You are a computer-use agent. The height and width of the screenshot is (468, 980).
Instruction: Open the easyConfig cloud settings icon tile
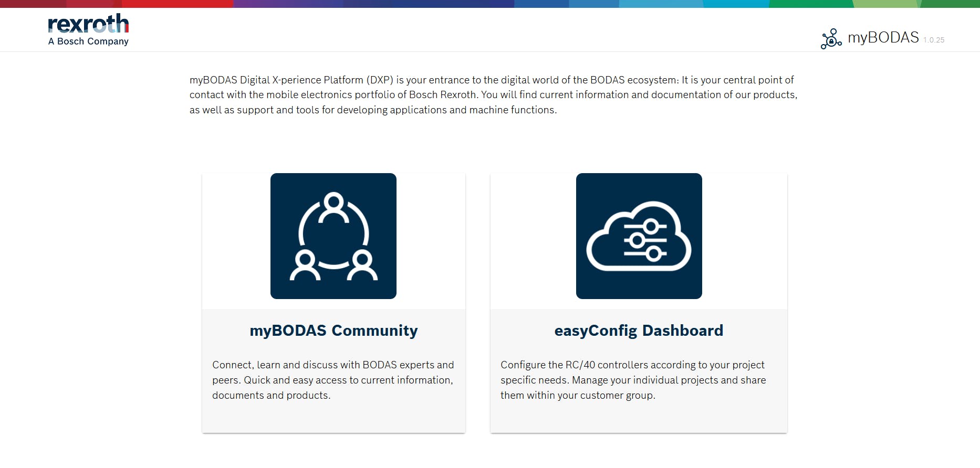pyautogui.click(x=639, y=236)
